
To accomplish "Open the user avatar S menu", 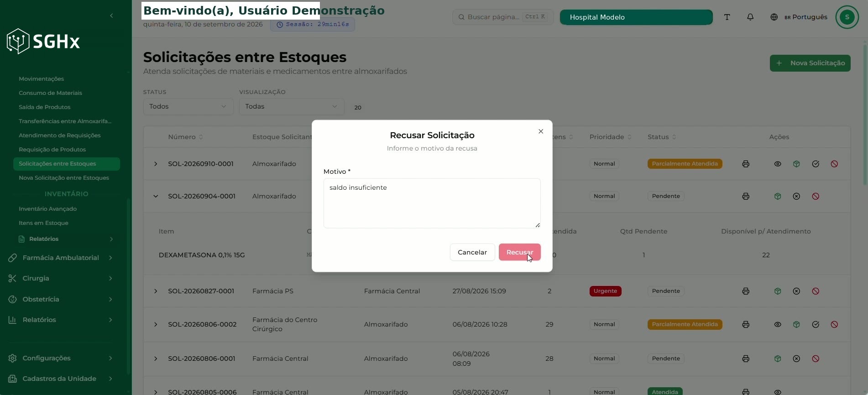I will point(847,17).
